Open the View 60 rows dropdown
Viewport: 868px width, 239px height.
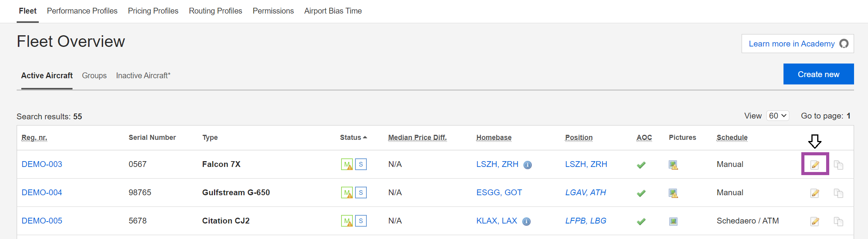click(x=778, y=116)
